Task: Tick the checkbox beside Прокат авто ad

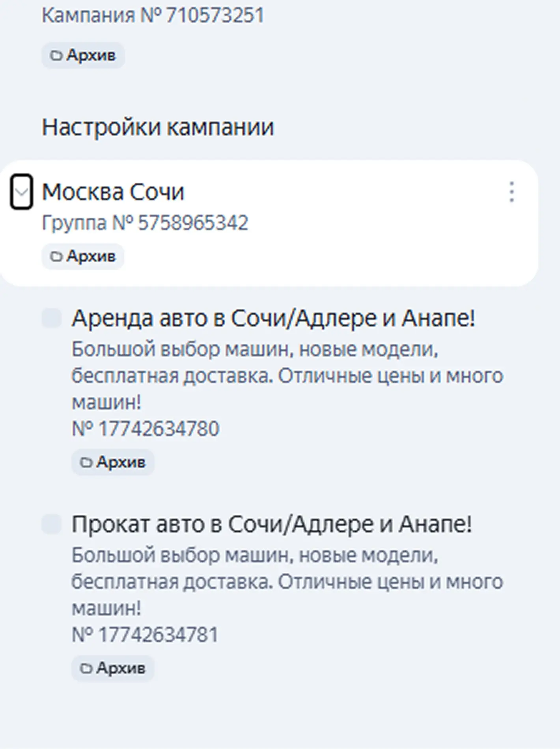Action: tap(52, 524)
